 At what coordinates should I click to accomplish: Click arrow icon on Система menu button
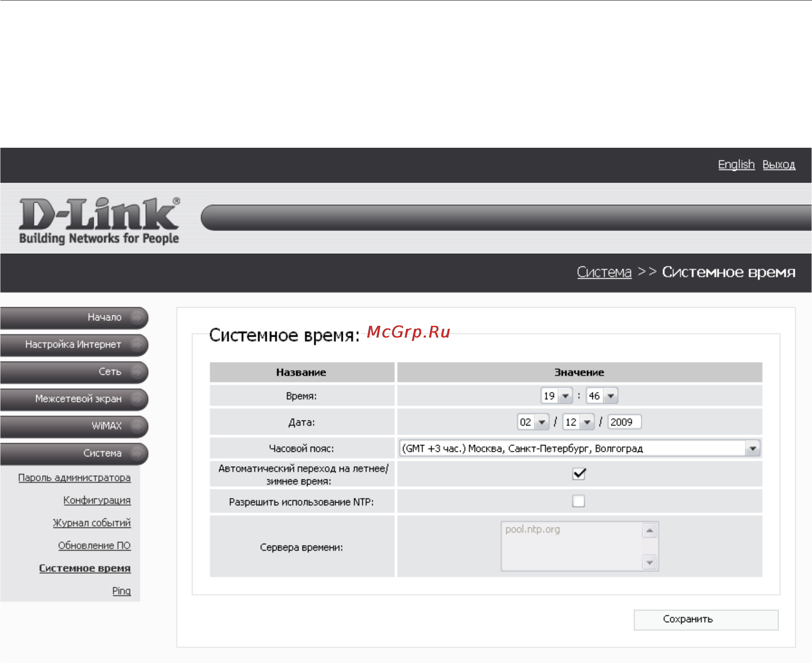point(136,453)
